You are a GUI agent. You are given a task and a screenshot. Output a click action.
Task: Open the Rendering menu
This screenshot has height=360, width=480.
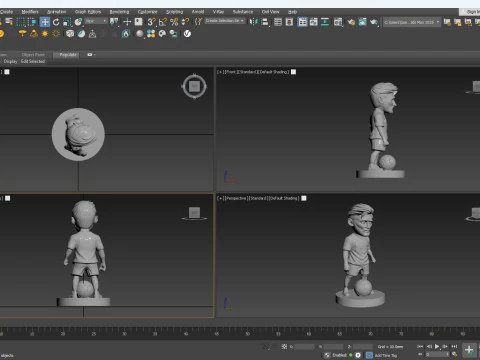point(119,12)
